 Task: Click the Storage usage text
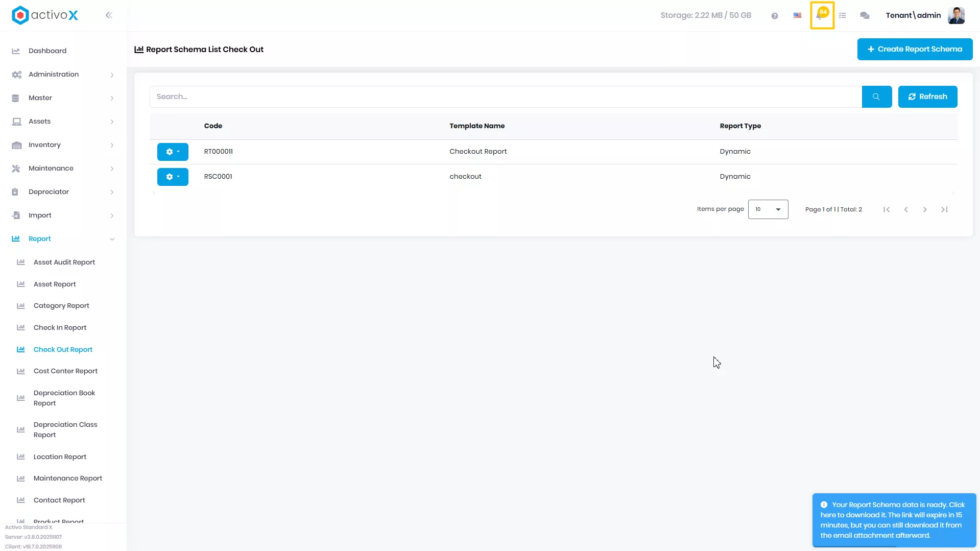point(706,15)
